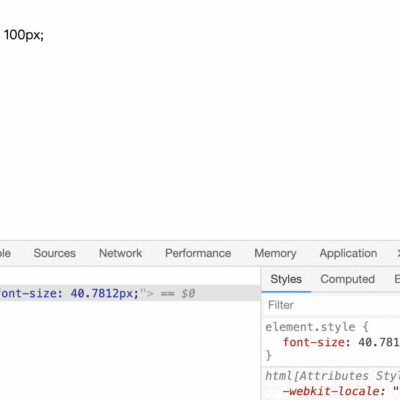The height and width of the screenshot is (400, 400).
Task: Edit the 40.781 value in element.style
Action: [x=379, y=342]
